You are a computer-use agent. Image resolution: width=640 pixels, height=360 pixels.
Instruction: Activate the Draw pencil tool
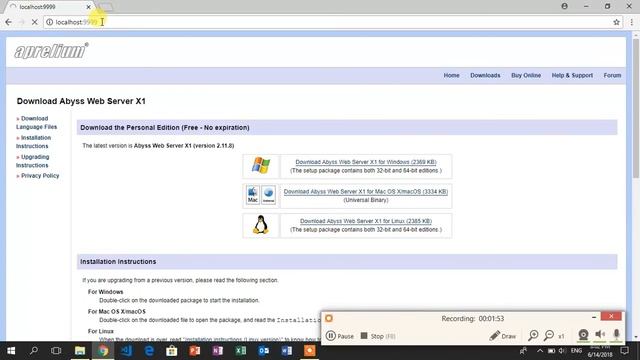[x=502, y=336]
